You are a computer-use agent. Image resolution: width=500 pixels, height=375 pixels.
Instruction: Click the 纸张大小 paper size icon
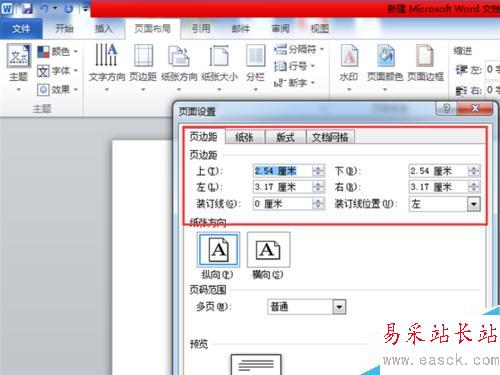click(x=219, y=56)
